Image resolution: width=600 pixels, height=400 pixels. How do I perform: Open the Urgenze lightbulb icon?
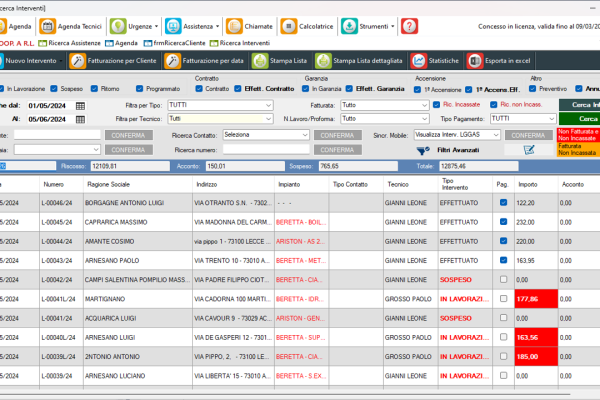[x=118, y=26]
